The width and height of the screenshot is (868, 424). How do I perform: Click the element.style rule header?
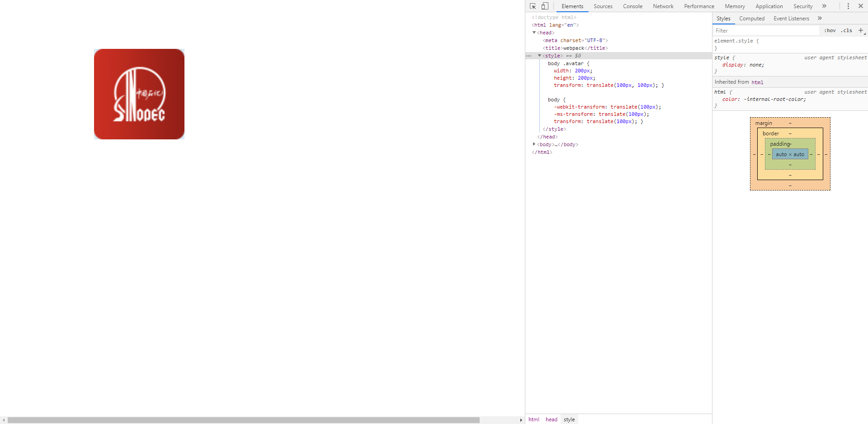click(x=736, y=41)
